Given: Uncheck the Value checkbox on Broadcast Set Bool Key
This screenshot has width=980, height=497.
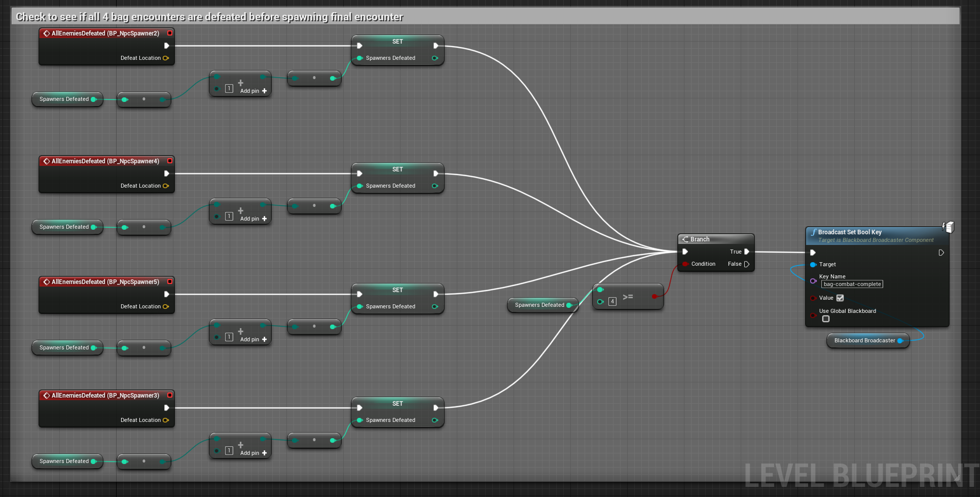Looking at the screenshot, I should [840, 298].
